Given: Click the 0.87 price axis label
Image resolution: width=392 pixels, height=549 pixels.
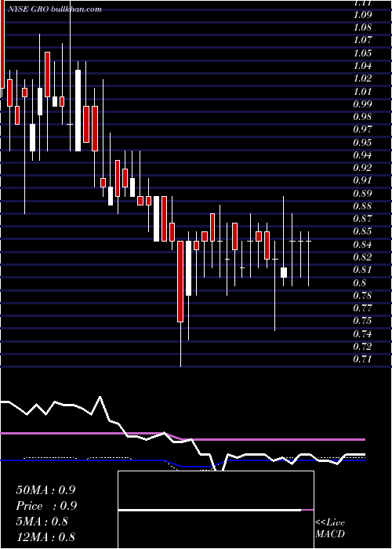Looking at the screenshot, I should [362, 219].
